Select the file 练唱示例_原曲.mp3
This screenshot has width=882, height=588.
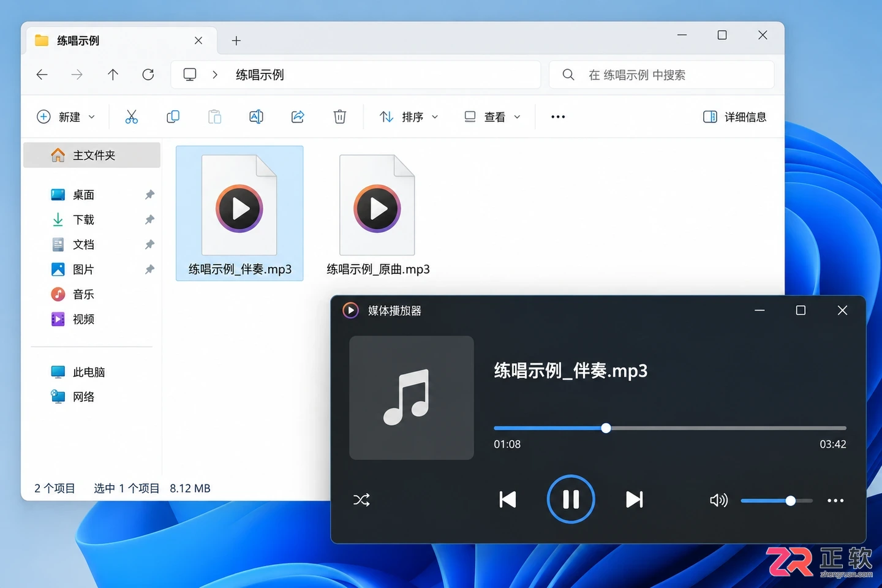pos(378,214)
